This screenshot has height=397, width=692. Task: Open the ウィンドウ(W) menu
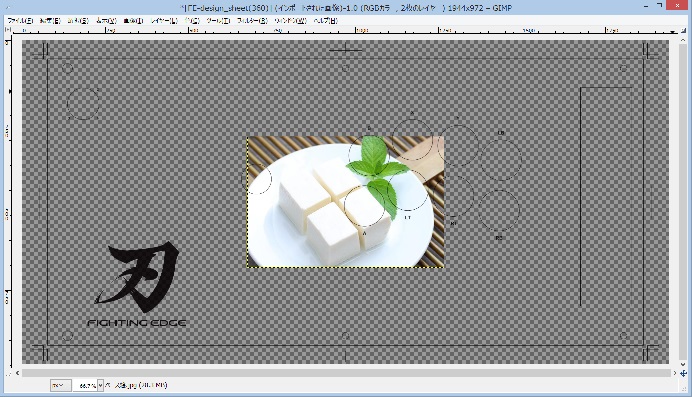[290, 21]
